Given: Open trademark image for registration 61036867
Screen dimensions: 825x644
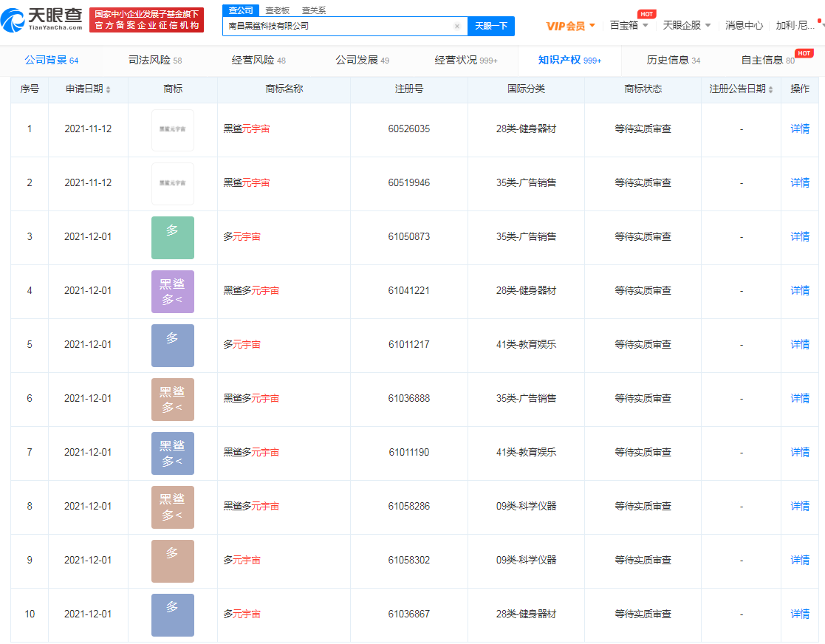Looking at the screenshot, I should coord(173,615).
